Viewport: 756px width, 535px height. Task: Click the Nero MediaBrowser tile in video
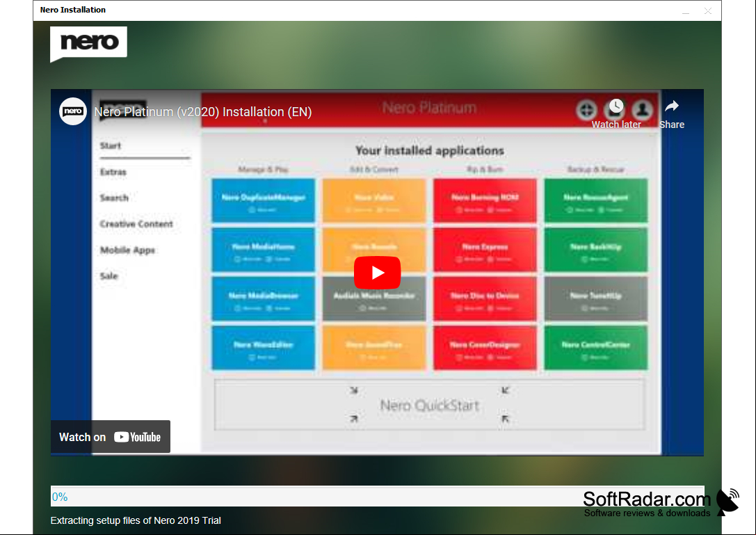[264, 298]
